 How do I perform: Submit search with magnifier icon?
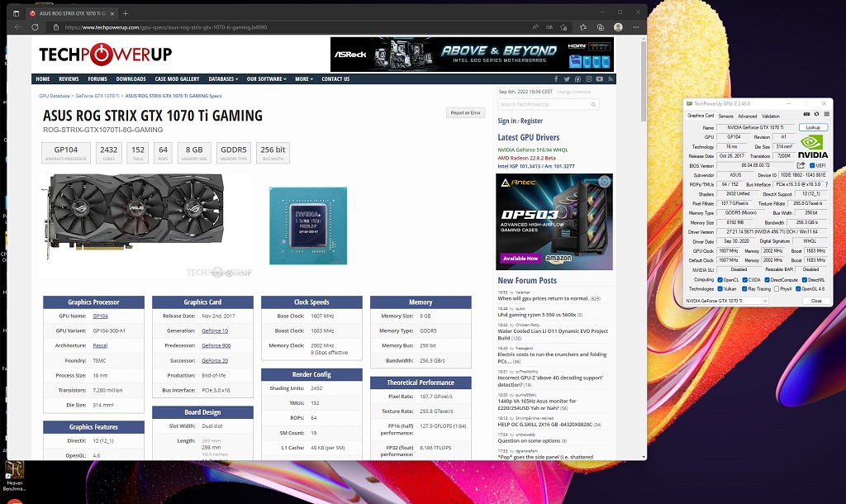[593, 105]
